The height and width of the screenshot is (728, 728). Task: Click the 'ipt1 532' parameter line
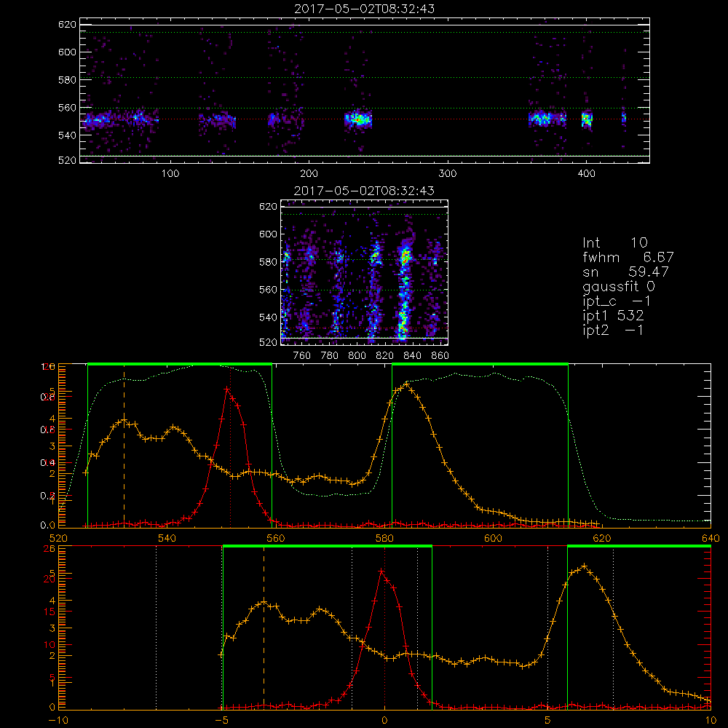click(x=613, y=316)
